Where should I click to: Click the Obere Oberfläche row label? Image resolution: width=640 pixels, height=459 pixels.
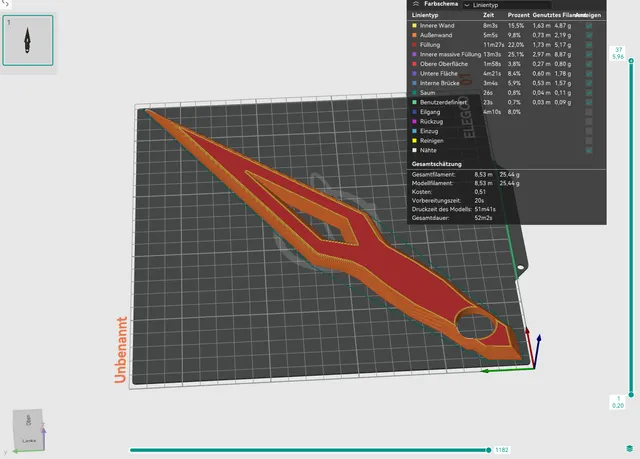[444, 64]
